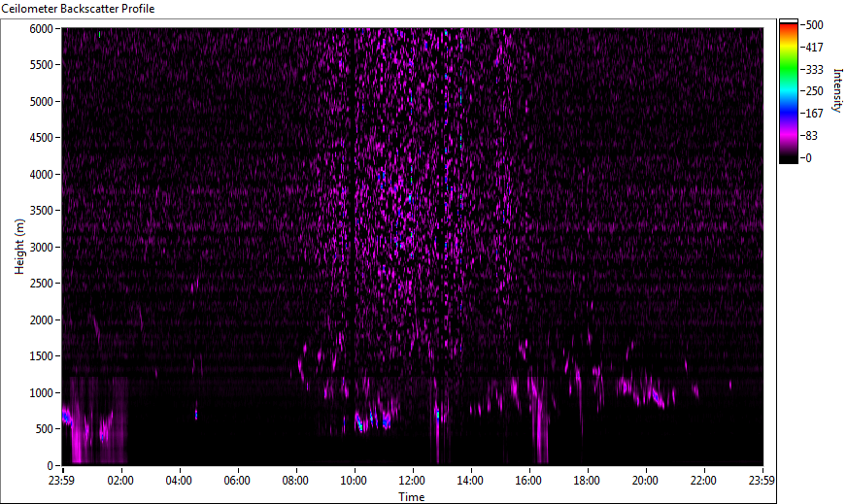
Task: Click the first 23:59 time label
Action: pos(62,481)
